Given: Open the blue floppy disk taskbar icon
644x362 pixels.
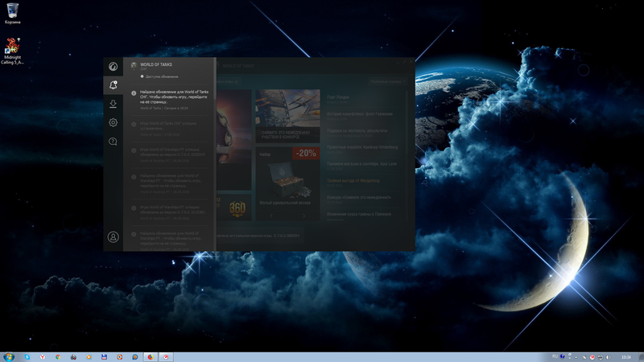Looking at the screenshot, I should 105,357.
